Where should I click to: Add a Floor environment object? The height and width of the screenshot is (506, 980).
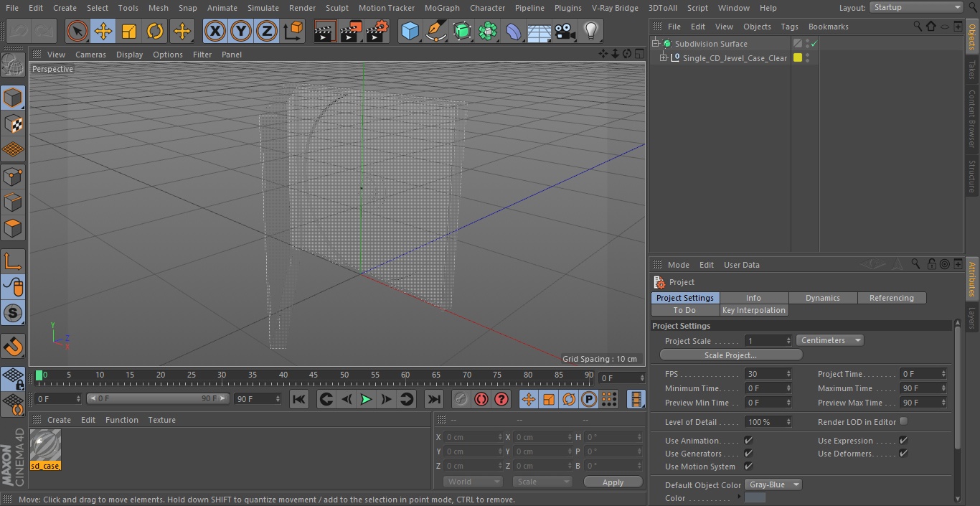540,31
